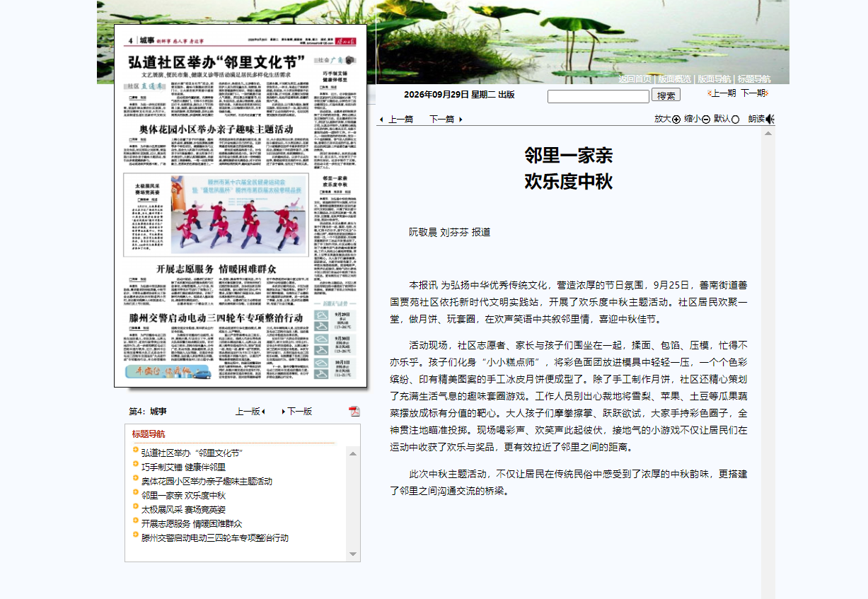Open 下一篇 next article
Viewport: 868px width, 599px height.
pyautogui.click(x=441, y=120)
